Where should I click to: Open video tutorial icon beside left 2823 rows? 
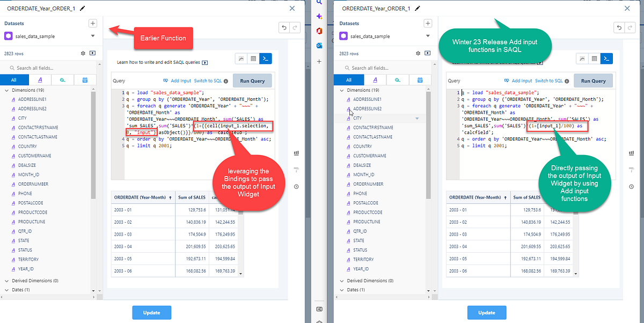click(92, 54)
